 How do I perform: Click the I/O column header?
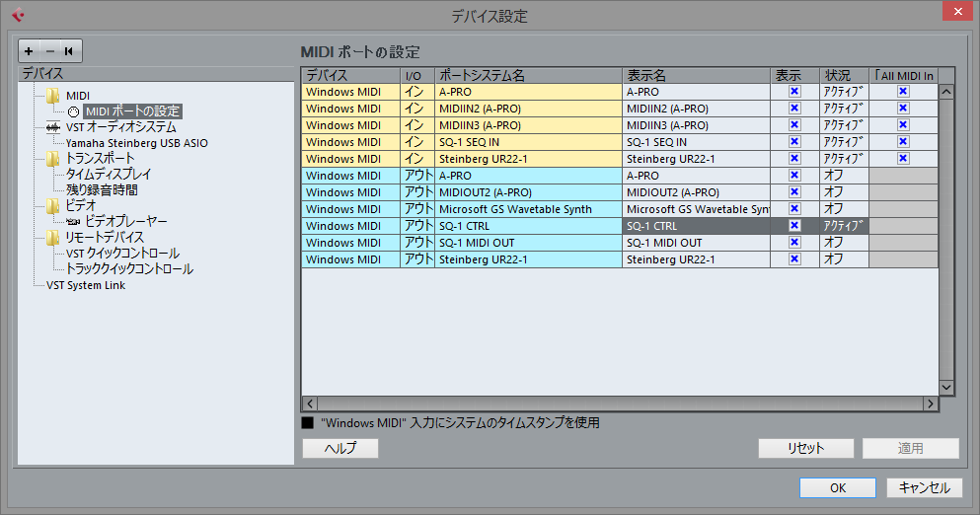(417, 76)
